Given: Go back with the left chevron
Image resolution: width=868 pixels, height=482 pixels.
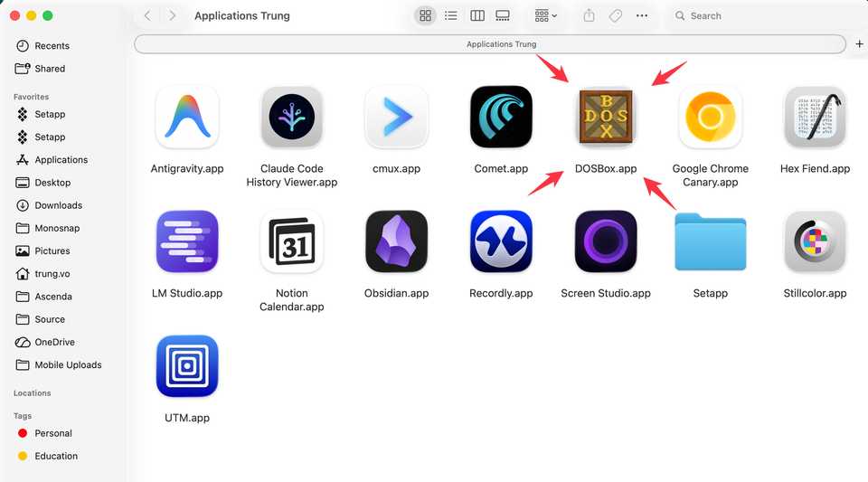Looking at the screenshot, I should (x=147, y=15).
